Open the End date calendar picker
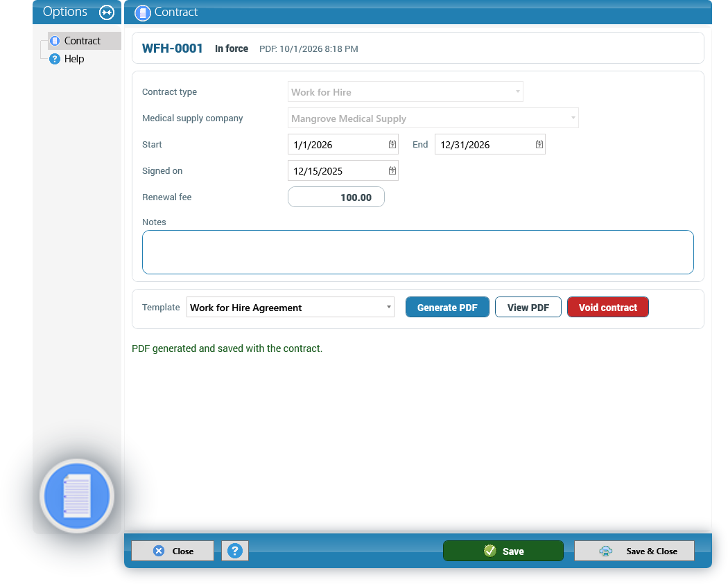Image resolution: width=728 pixels, height=584 pixels. [539, 145]
